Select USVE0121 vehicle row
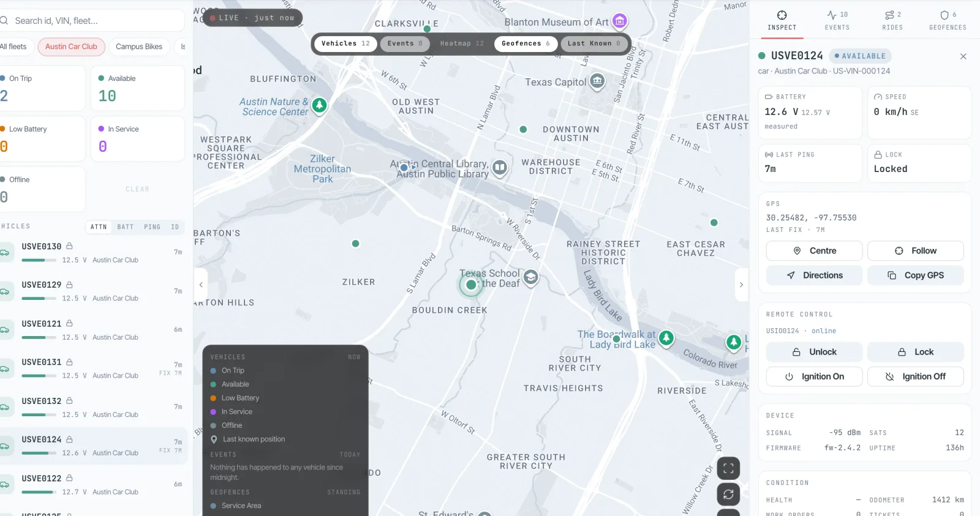 pos(94,330)
